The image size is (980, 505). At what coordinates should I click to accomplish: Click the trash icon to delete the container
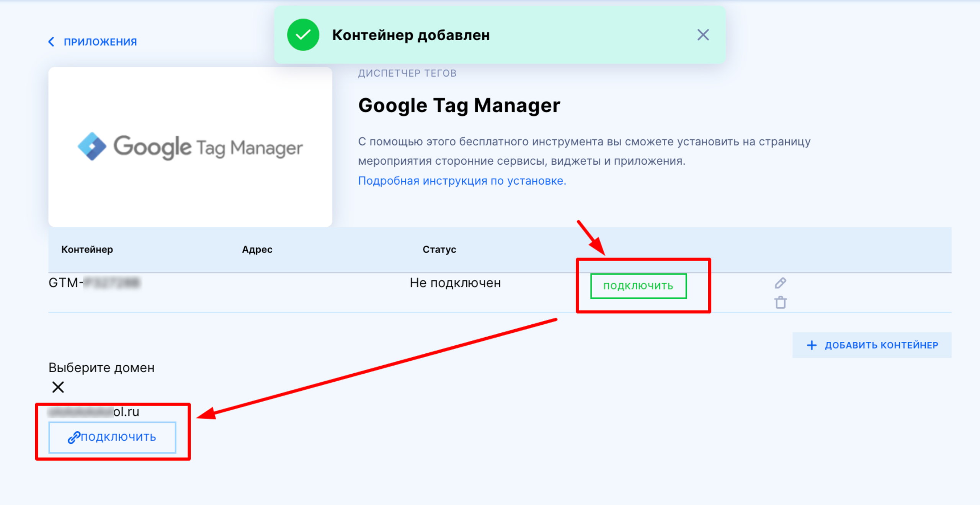click(x=780, y=302)
